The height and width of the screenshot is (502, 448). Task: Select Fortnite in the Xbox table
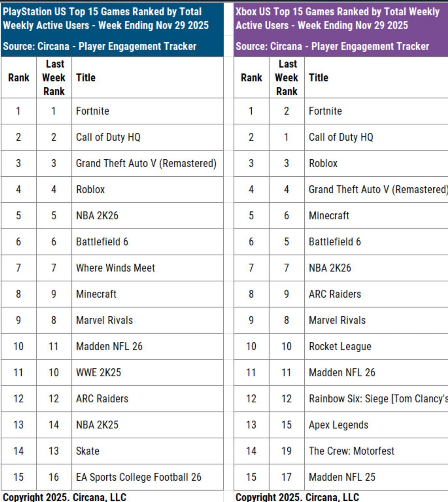coord(325,111)
